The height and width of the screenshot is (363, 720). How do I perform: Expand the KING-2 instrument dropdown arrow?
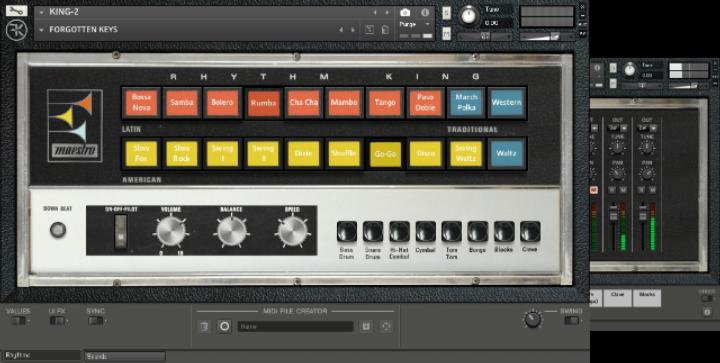42,12
